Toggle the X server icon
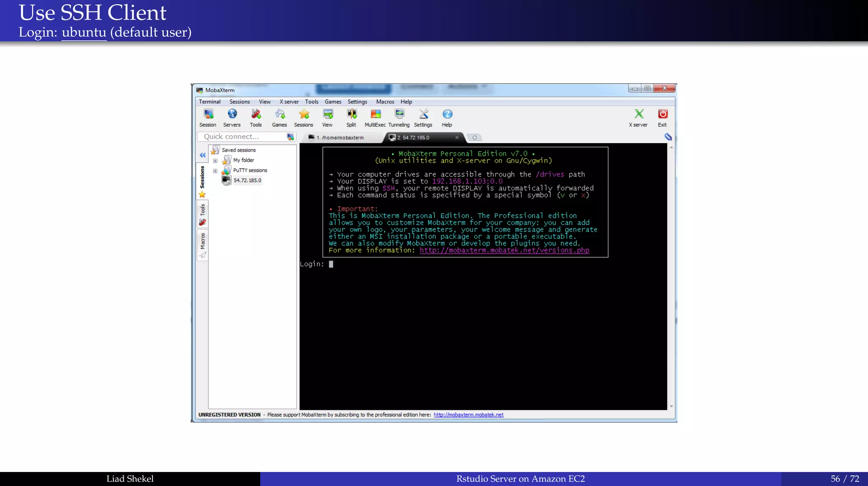 638,118
